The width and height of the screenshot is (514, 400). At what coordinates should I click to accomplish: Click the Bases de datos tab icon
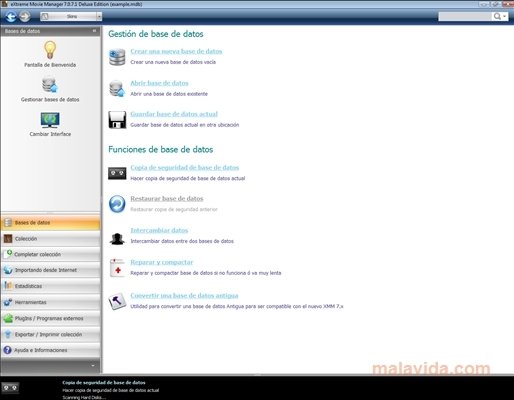coord(8,222)
